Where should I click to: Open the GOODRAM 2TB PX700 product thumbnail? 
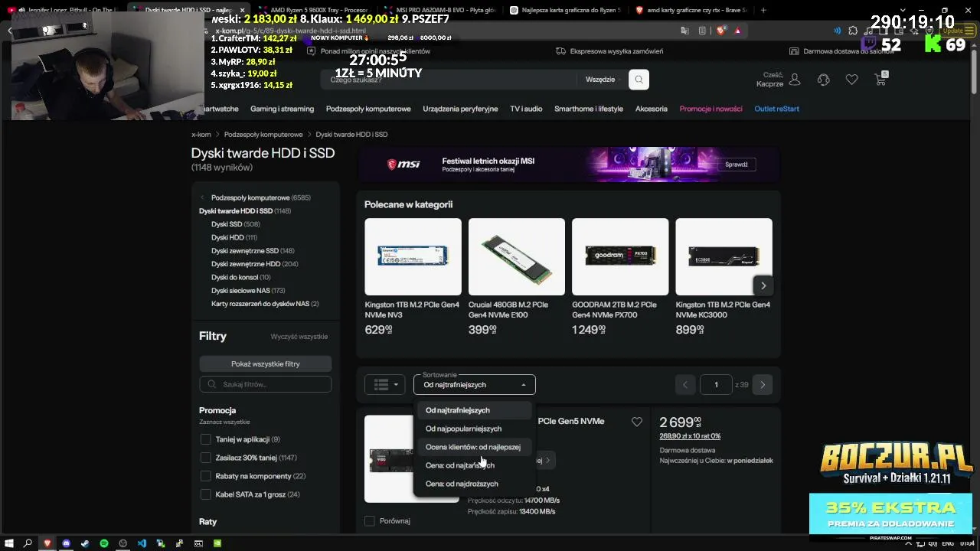620,257
